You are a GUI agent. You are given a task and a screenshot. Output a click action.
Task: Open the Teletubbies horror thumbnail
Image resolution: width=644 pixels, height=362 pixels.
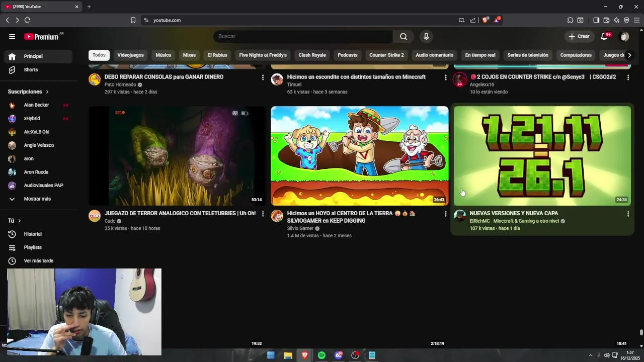177,156
